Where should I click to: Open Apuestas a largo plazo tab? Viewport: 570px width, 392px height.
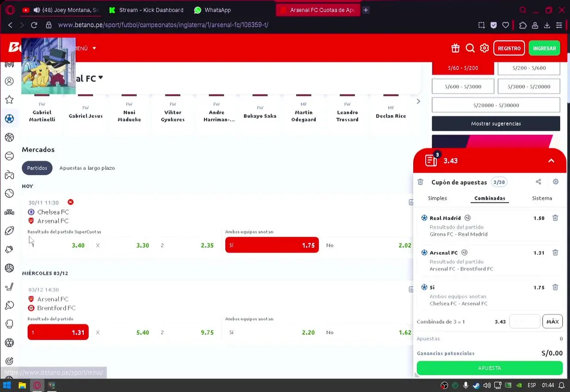pos(87,168)
